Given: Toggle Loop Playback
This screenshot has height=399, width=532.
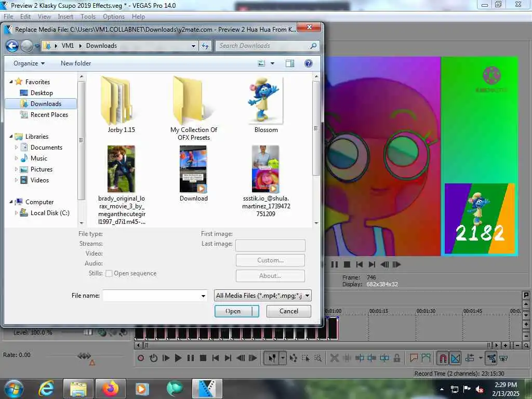Looking at the screenshot, I should point(153,358).
